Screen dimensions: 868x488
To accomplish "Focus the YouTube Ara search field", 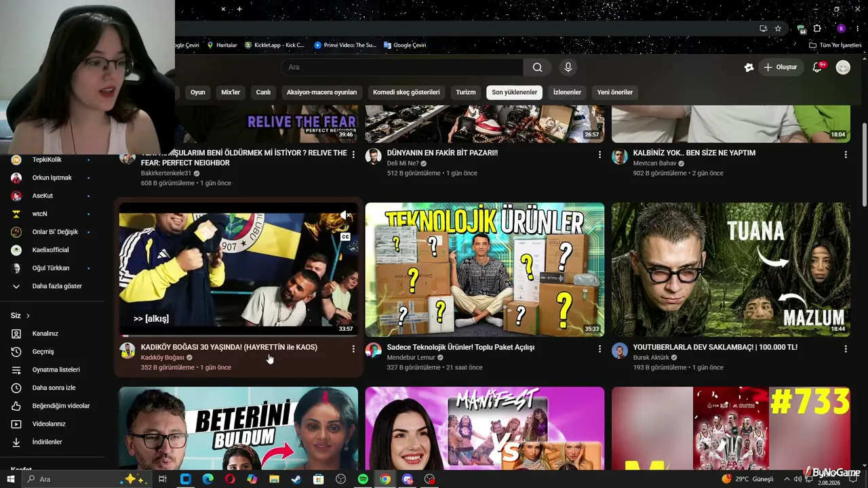I will pos(402,67).
